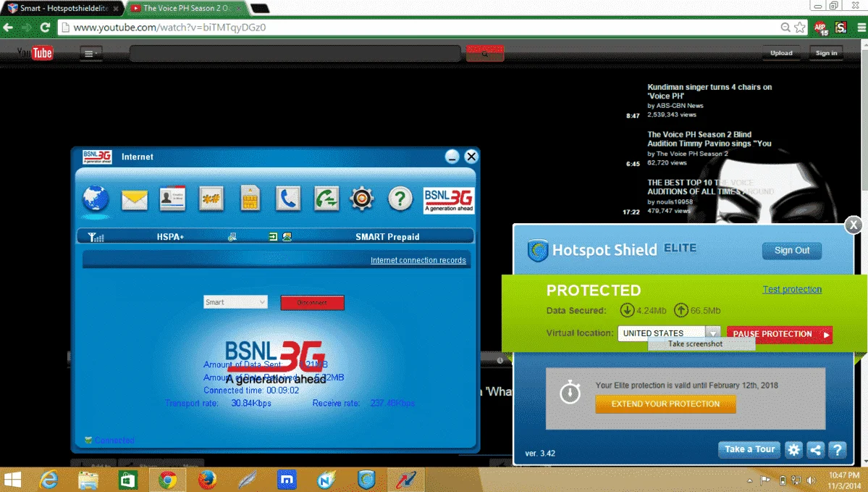The image size is (868, 492).
Task: Click the signal strength antenna icon
Action: click(x=96, y=237)
